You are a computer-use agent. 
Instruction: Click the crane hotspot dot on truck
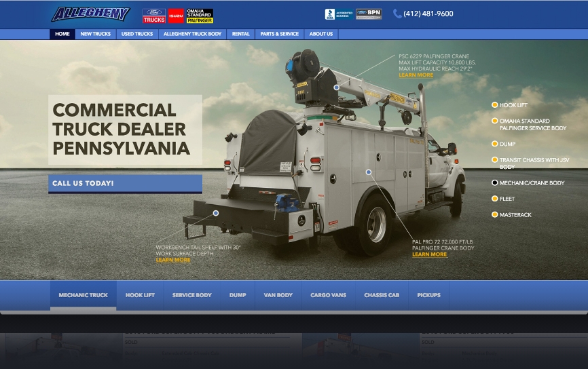coord(336,88)
